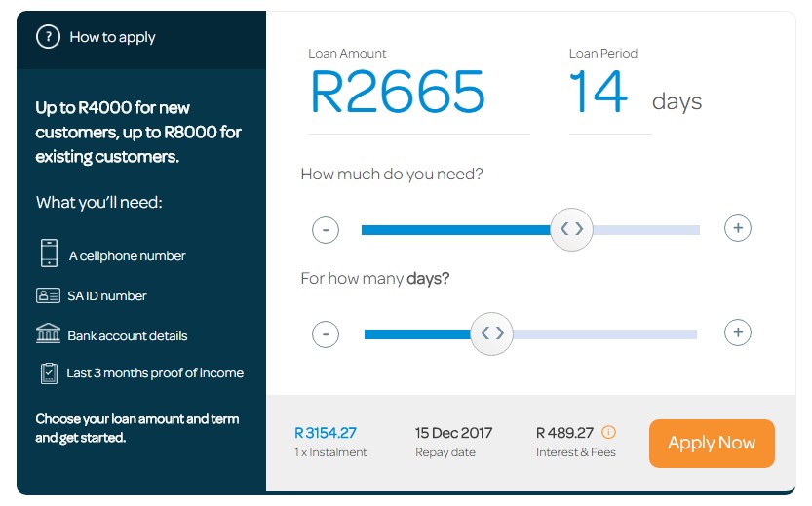Image resolution: width=812 pixels, height=506 pixels.
Task: Click the loan amount slider handle
Action: tap(571, 229)
